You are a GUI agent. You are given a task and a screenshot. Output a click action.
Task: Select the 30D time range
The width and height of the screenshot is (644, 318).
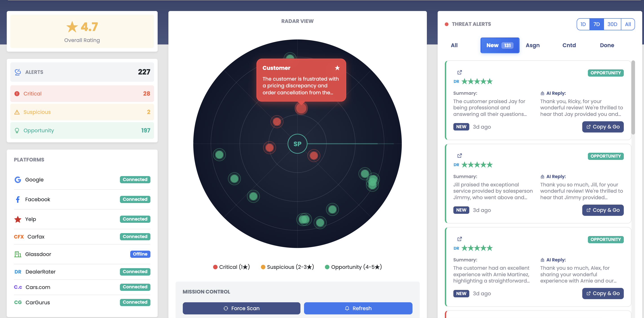[x=612, y=24]
